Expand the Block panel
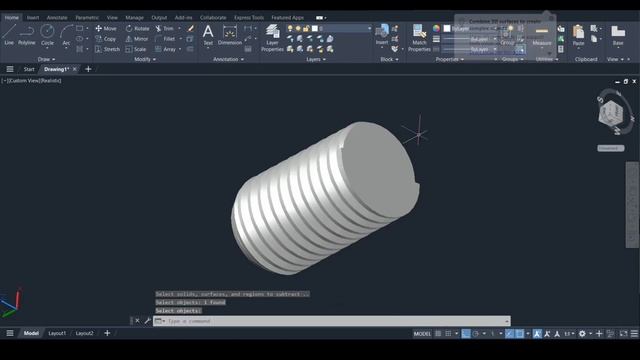Viewport: 640px width, 360px height. (389, 59)
